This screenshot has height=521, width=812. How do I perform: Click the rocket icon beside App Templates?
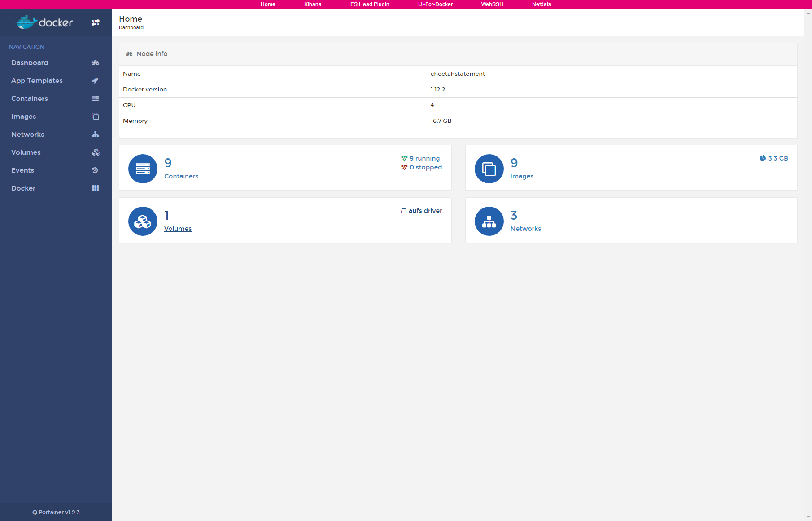[95, 81]
